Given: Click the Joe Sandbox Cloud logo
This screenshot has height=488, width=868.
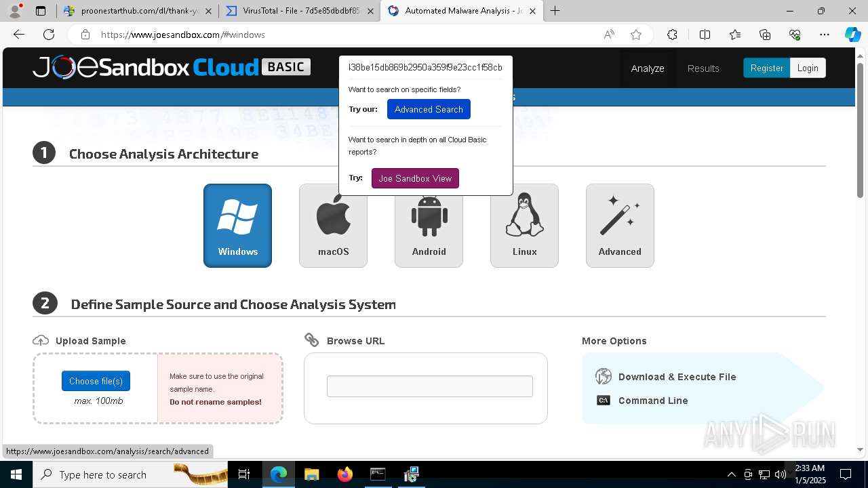Looking at the screenshot, I should (172, 67).
